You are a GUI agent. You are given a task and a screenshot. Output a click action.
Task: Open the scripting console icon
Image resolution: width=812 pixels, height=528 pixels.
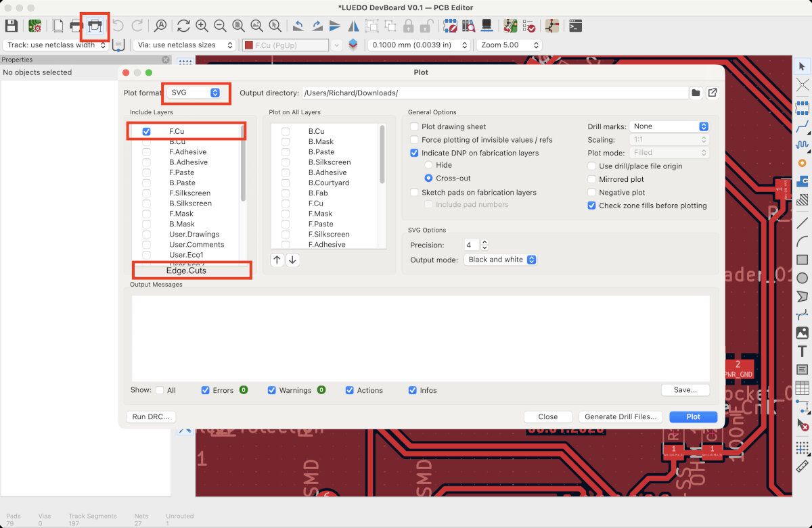click(575, 26)
